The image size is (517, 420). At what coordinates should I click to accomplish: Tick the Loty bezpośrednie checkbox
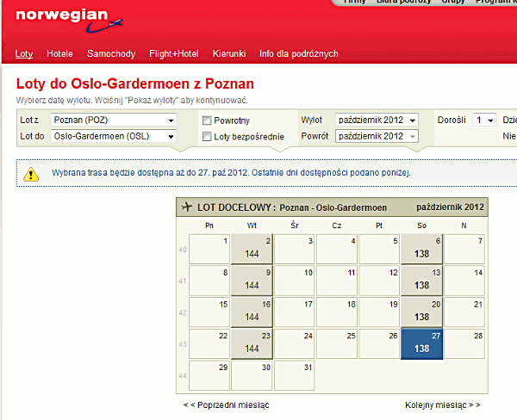[207, 136]
